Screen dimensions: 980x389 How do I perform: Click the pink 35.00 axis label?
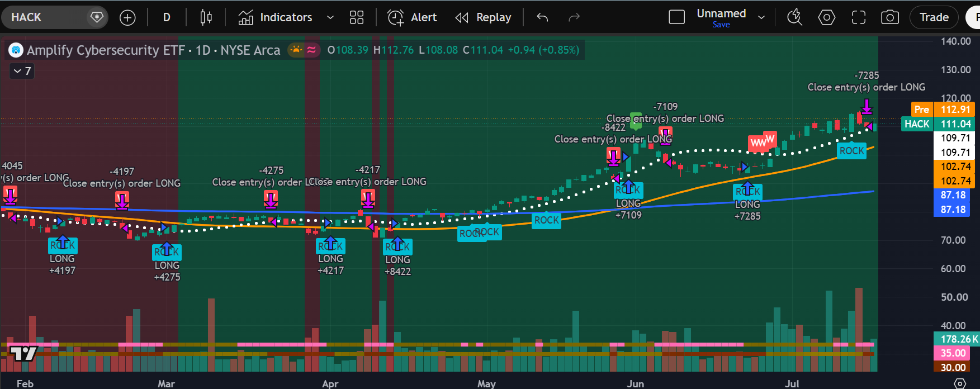953,353
